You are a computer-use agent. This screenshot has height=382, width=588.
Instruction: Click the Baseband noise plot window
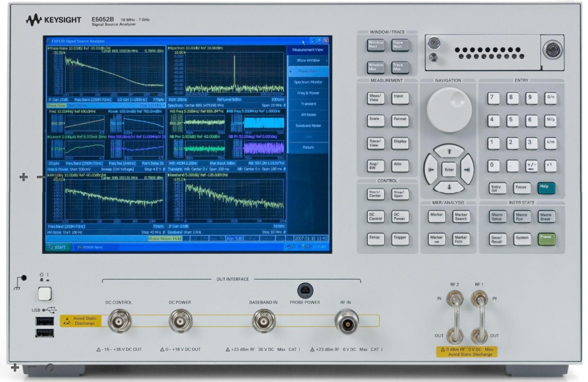pyautogui.click(x=226, y=204)
